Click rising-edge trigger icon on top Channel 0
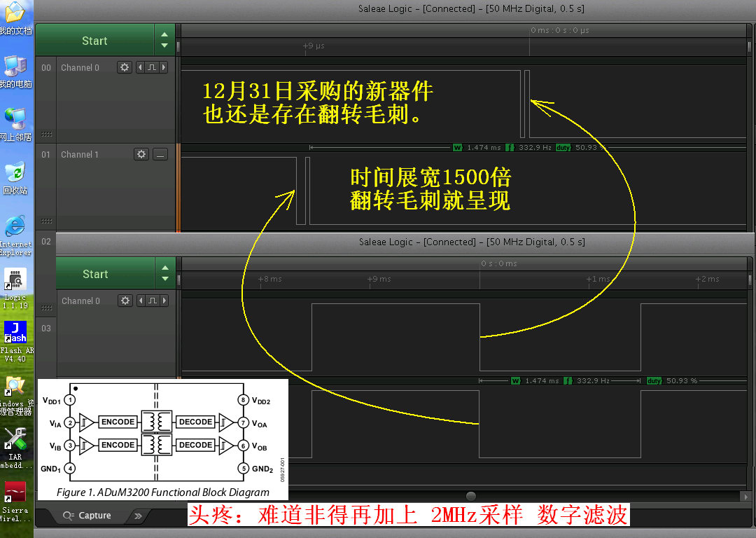Screen dimensions: 756x538 pyautogui.click(x=152, y=67)
